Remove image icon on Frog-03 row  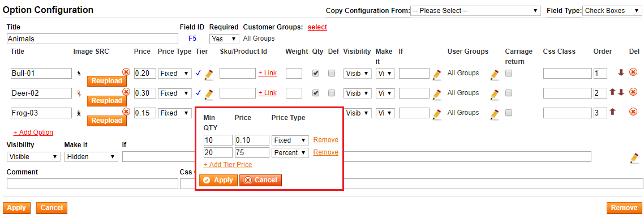(126, 111)
